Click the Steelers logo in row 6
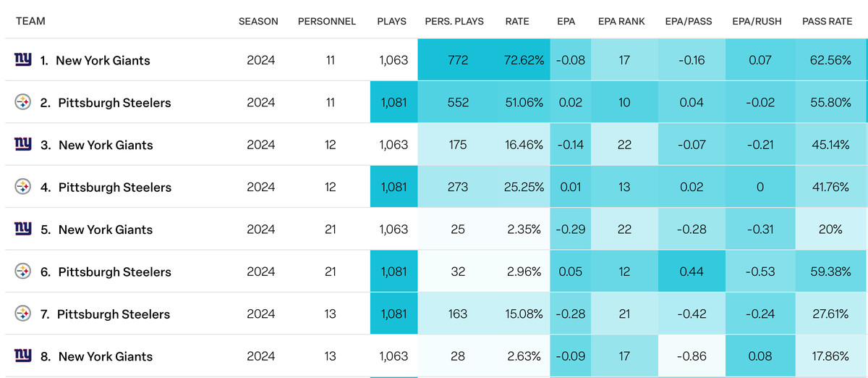This screenshot has height=378, width=868. tap(23, 272)
